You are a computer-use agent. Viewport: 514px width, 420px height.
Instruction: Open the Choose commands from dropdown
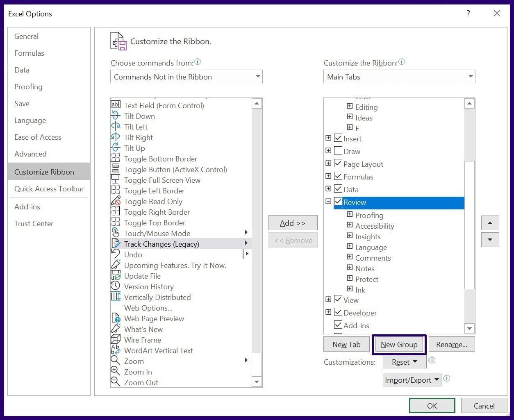click(186, 77)
